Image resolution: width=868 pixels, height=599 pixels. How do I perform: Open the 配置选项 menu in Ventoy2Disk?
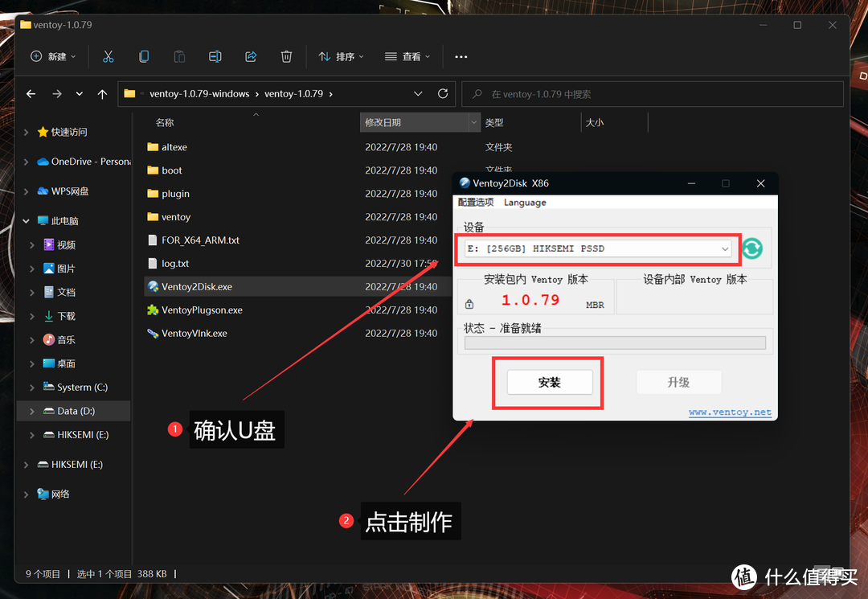(476, 203)
